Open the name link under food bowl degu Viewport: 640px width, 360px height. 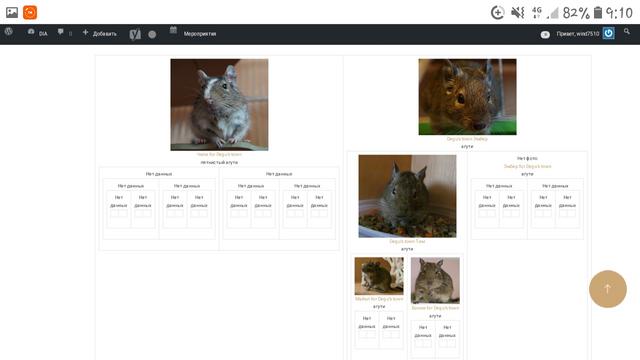pyautogui.click(x=407, y=241)
